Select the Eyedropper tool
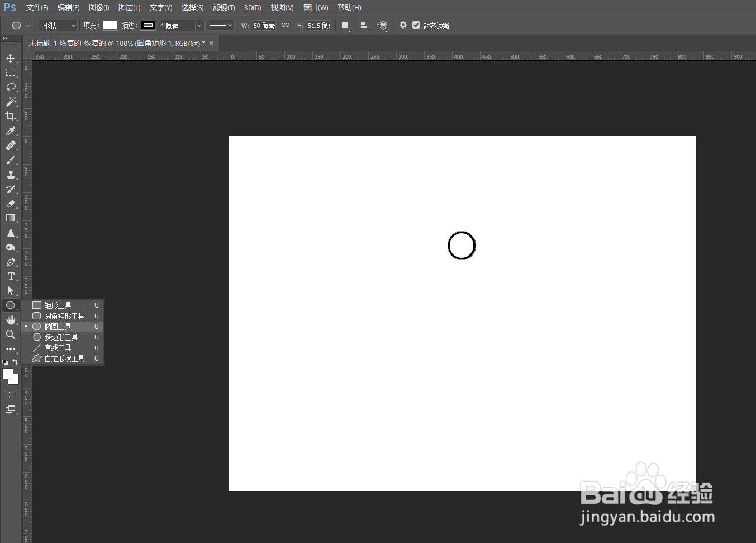Viewport: 756px width, 543px height. click(x=10, y=131)
